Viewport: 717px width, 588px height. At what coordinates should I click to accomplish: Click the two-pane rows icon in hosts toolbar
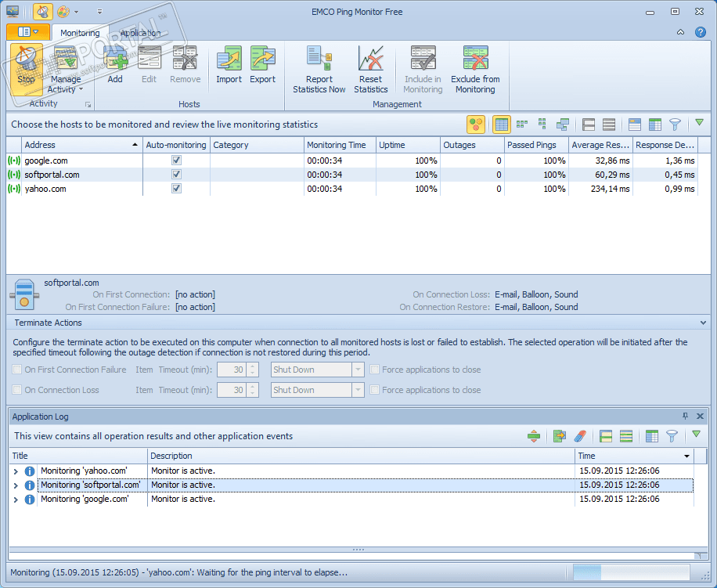pyautogui.click(x=589, y=124)
